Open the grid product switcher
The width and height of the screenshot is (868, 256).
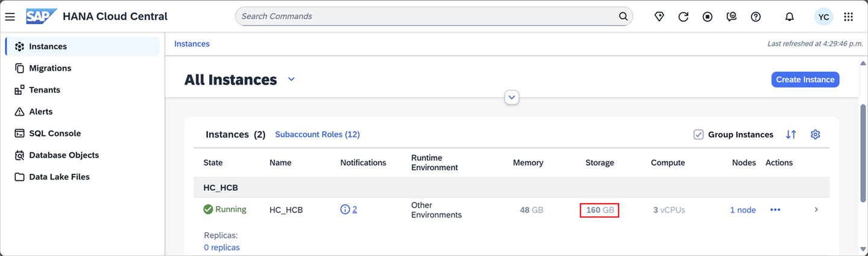pyautogui.click(x=848, y=17)
